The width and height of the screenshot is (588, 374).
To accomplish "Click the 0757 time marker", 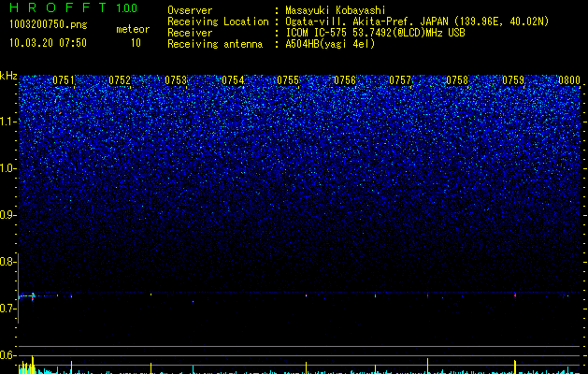I will point(400,80).
